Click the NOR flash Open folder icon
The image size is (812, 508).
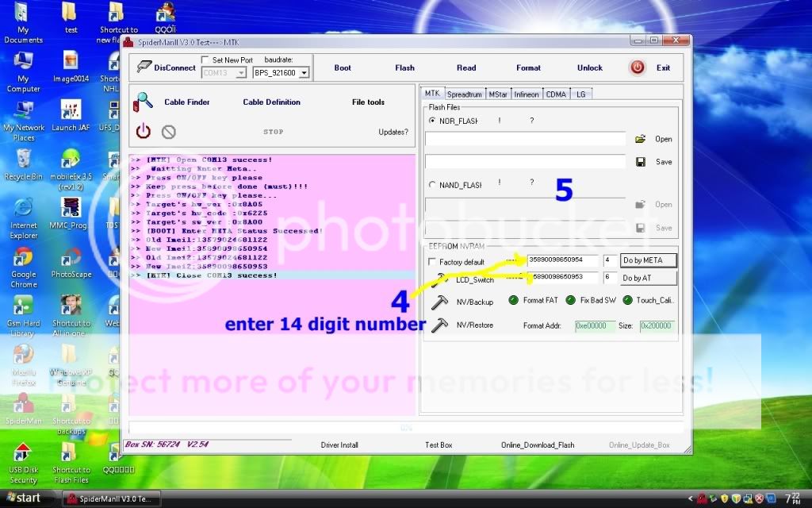tap(641, 139)
